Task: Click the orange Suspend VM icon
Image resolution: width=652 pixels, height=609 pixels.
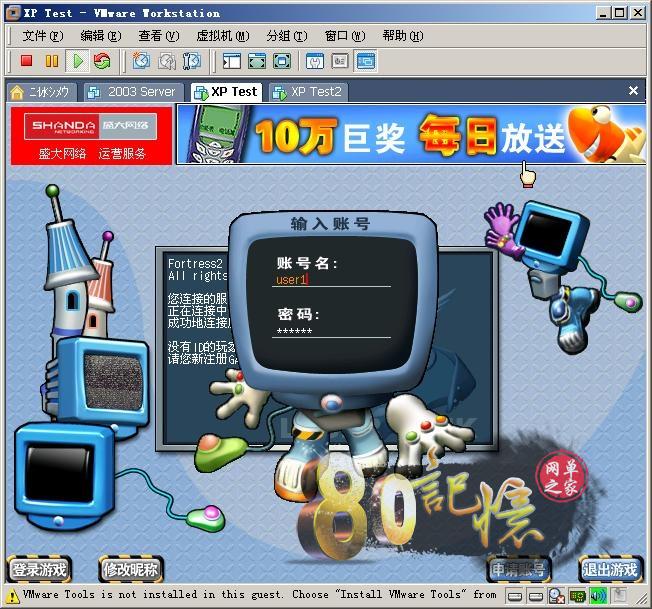Action: pyautogui.click(x=52, y=61)
